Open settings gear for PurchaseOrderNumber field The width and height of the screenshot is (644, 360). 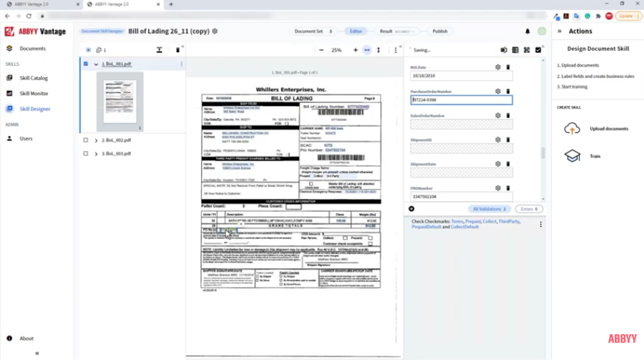coord(498,91)
